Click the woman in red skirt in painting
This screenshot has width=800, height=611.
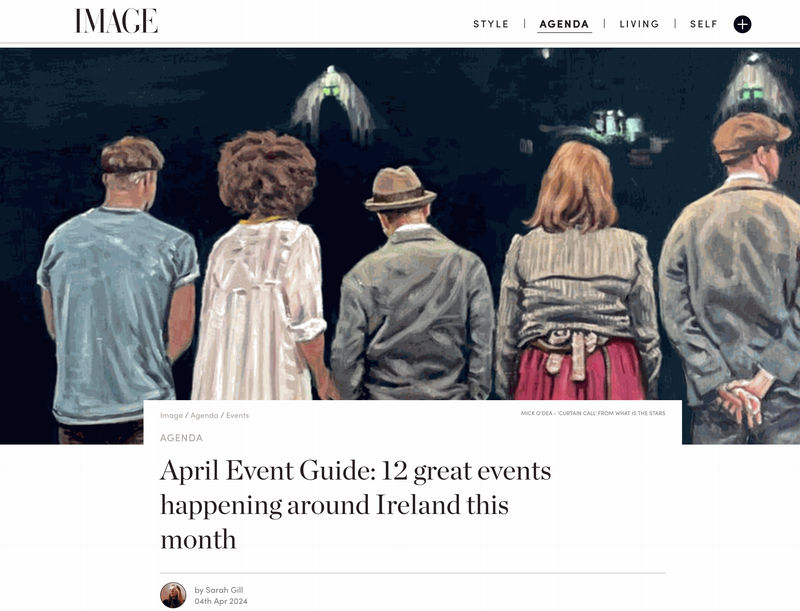coord(578,270)
